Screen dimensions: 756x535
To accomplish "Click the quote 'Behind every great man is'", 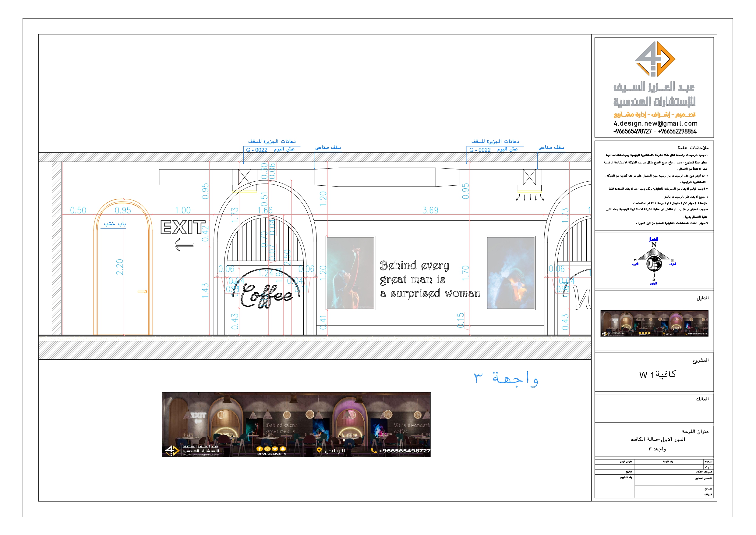I will 415,272.
